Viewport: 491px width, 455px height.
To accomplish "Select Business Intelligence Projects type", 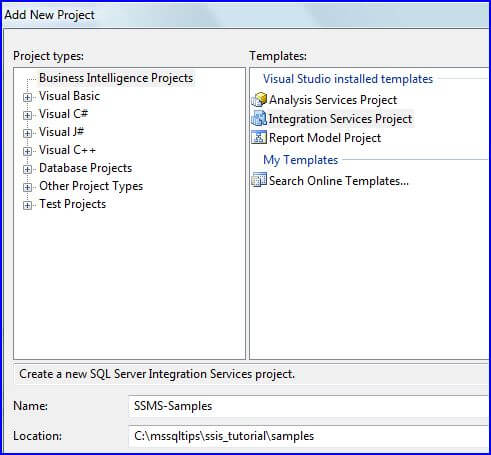I will [116, 78].
